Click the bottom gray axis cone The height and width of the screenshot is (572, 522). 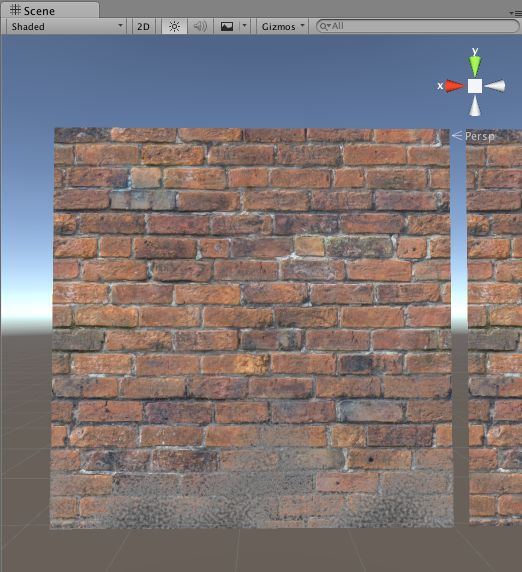[x=475, y=106]
